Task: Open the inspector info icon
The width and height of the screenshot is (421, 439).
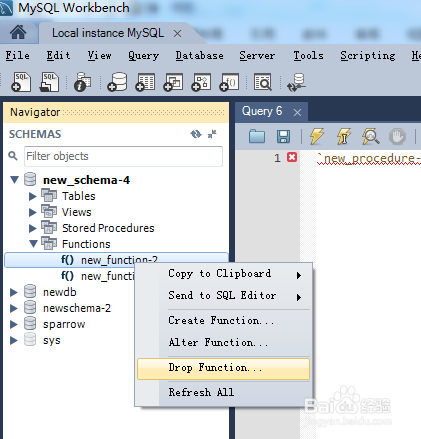Action: (x=82, y=82)
